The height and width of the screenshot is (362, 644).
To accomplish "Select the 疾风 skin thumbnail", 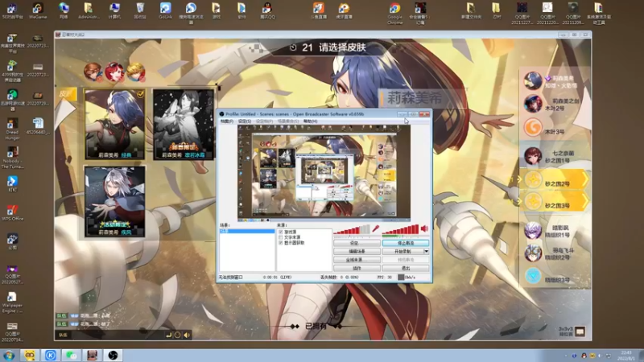I will click(x=115, y=202).
